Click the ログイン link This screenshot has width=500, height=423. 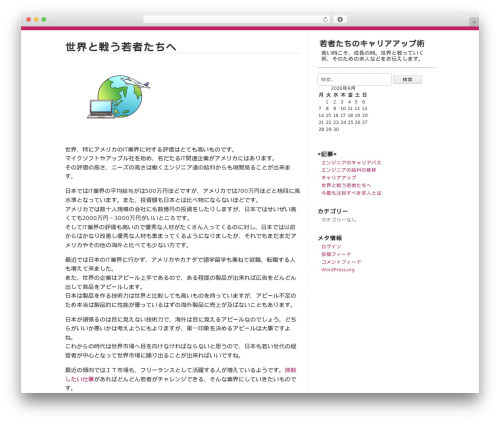[x=331, y=247]
